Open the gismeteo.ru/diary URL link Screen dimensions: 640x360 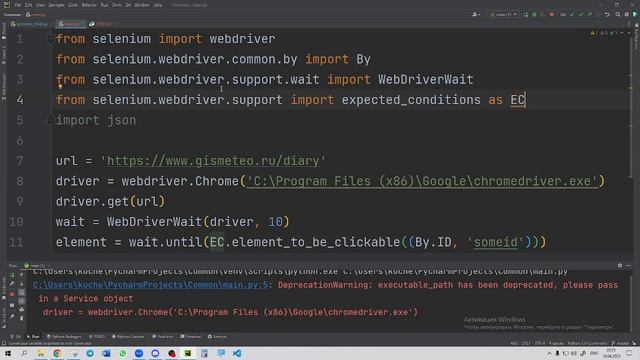(213, 161)
